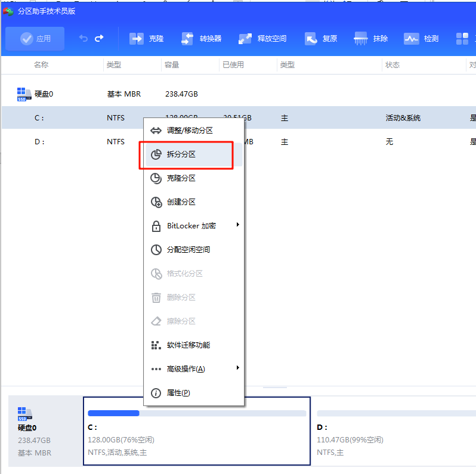Click the undo arrow in toolbar
476x474 pixels.
point(84,39)
